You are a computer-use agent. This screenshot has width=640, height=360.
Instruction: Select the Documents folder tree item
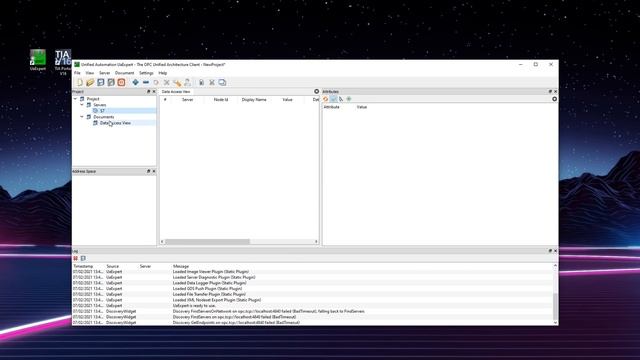pyautogui.click(x=104, y=117)
